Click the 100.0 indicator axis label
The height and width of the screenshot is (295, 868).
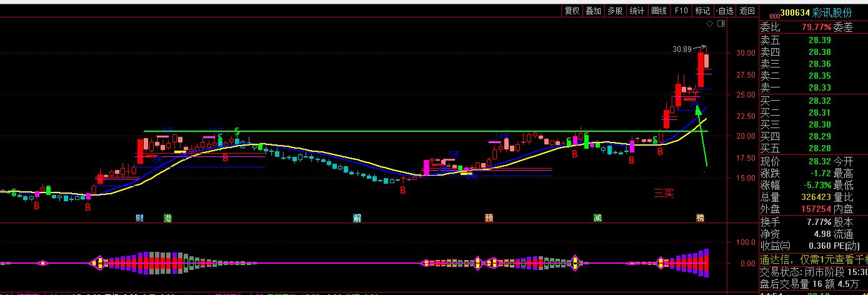[746, 241]
